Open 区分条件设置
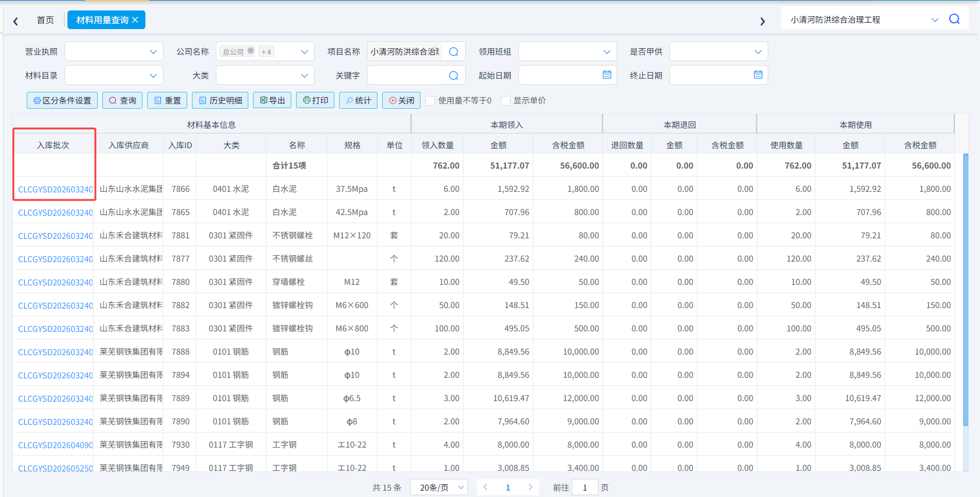This screenshot has width=980, height=497. coord(62,101)
